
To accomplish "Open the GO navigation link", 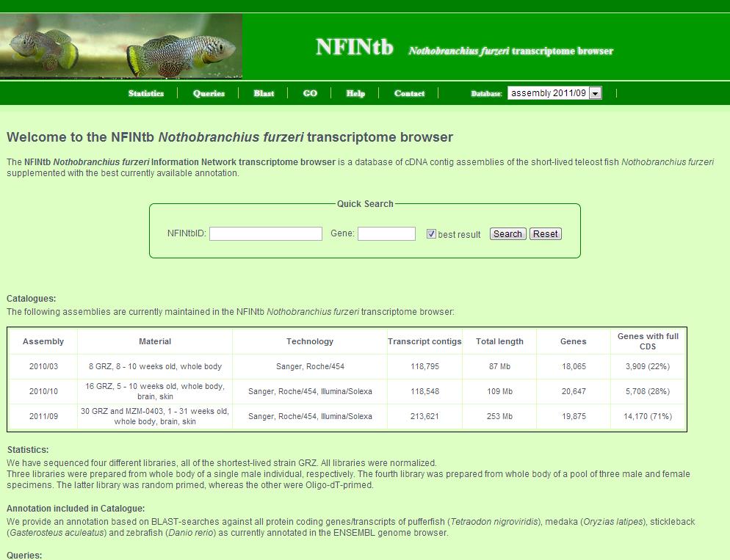I will point(310,93).
